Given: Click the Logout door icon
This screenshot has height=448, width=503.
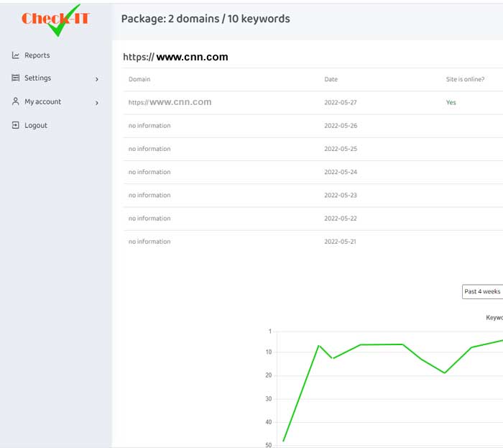Looking at the screenshot, I should pos(15,125).
